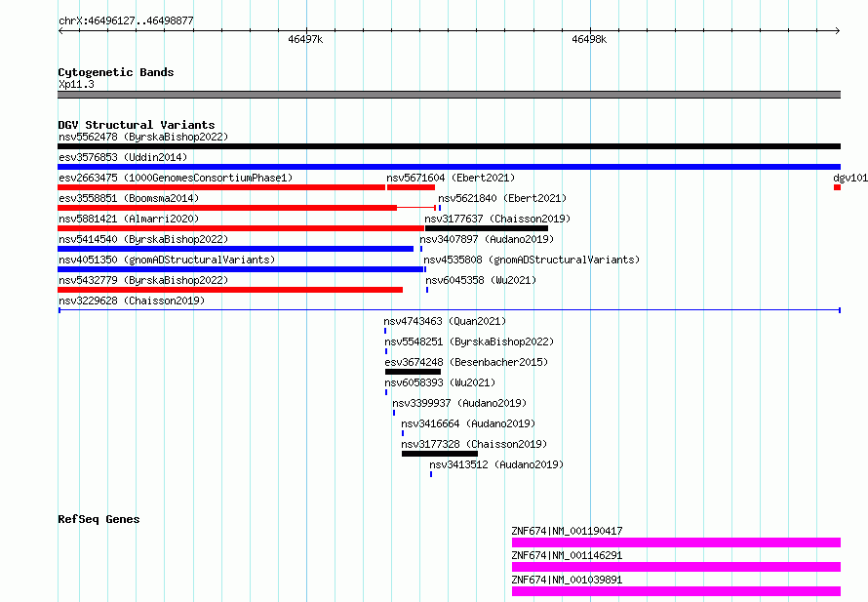Screen dimensions: 868x602
Task: Select nsv3177637 (Chaisson2019) variant label
Action: tap(497, 219)
